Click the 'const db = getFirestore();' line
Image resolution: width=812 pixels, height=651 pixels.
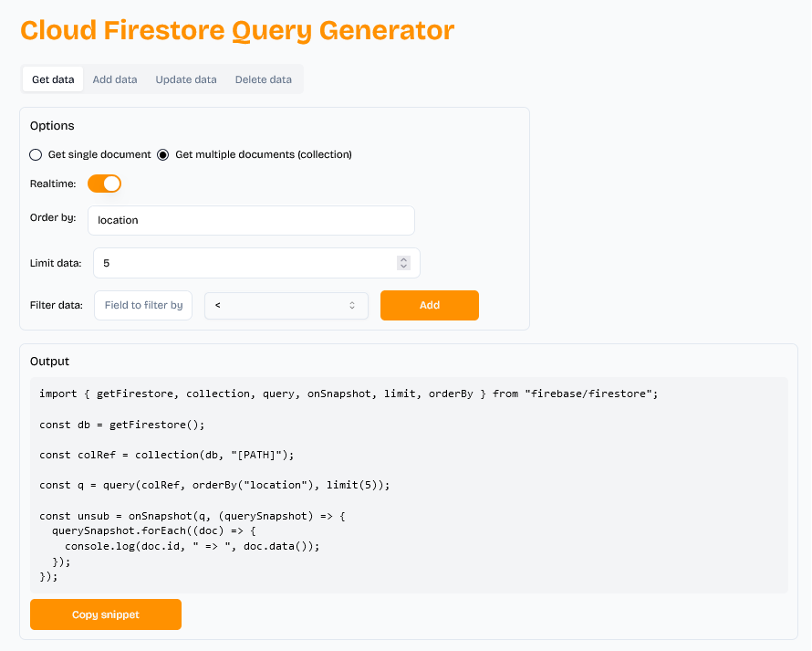[121, 425]
